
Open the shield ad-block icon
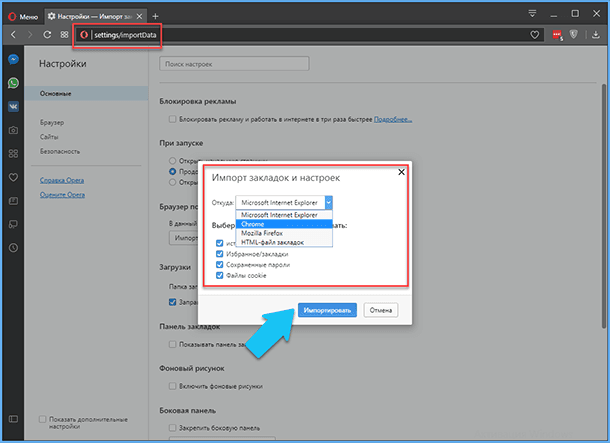(x=573, y=35)
